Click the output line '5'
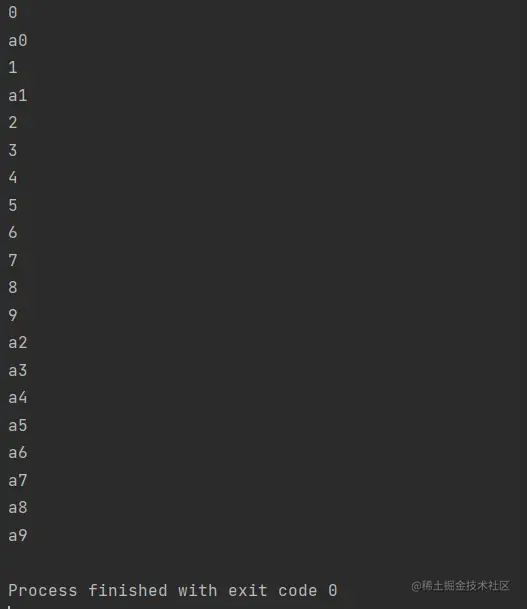Image resolution: width=527 pixels, height=609 pixels. [13, 205]
